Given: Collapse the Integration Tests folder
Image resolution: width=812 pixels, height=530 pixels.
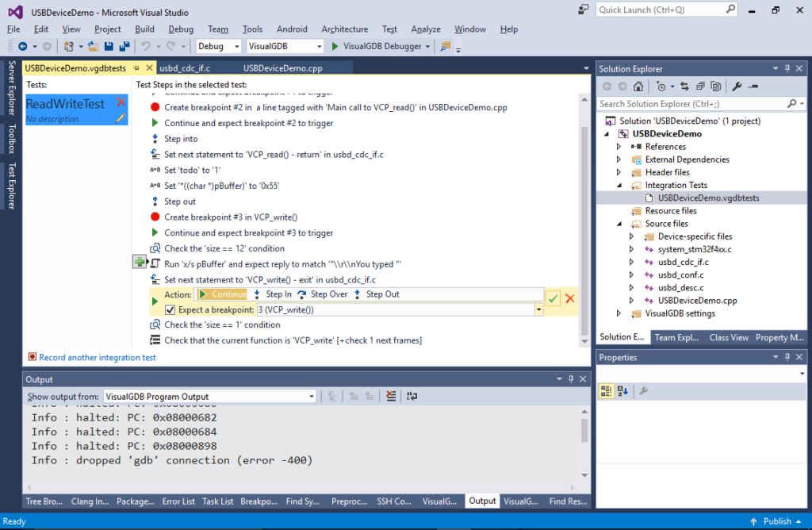Looking at the screenshot, I should click(619, 186).
